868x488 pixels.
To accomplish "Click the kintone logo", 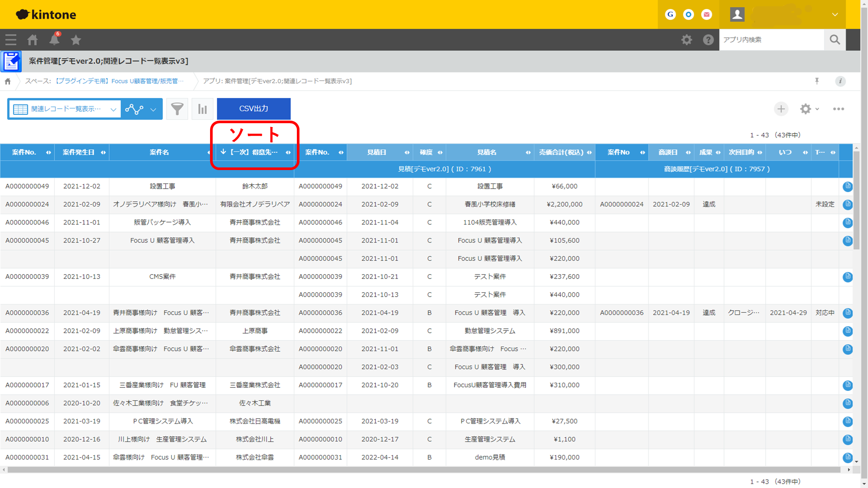I will [x=46, y=15].
